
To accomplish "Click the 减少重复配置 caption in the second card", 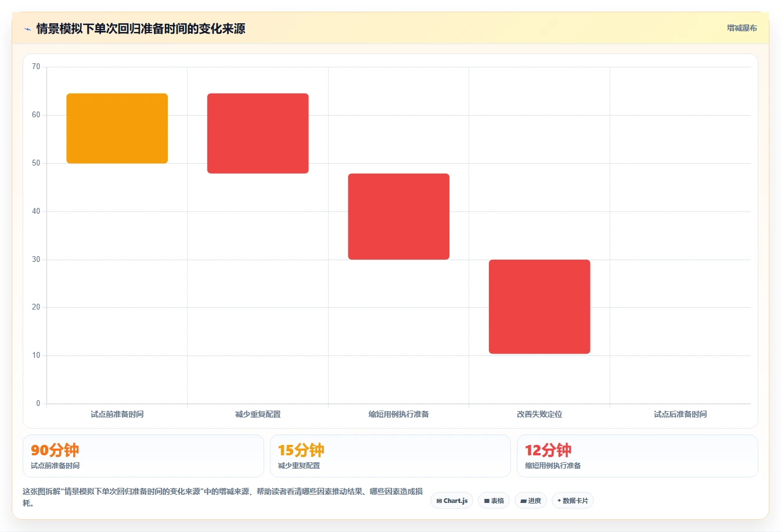I will pos(299,466).
